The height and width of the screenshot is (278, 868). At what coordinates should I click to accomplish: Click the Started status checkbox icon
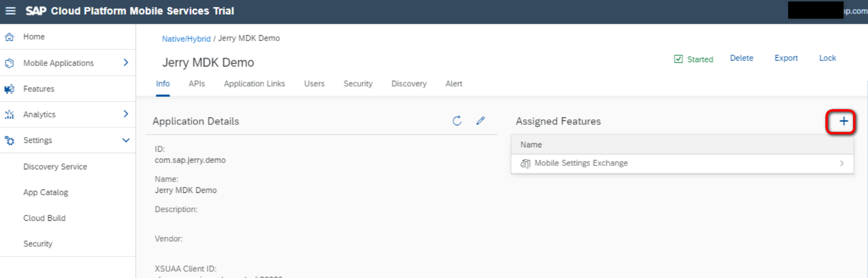(679, 59)
